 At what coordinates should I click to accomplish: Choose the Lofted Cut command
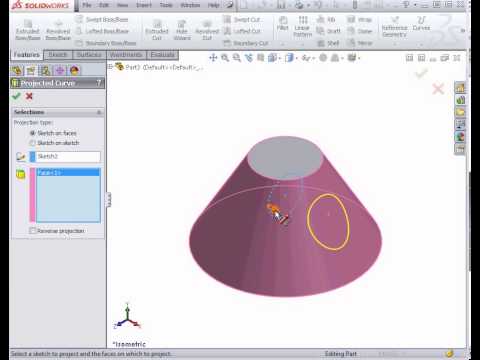coord(242,31)
